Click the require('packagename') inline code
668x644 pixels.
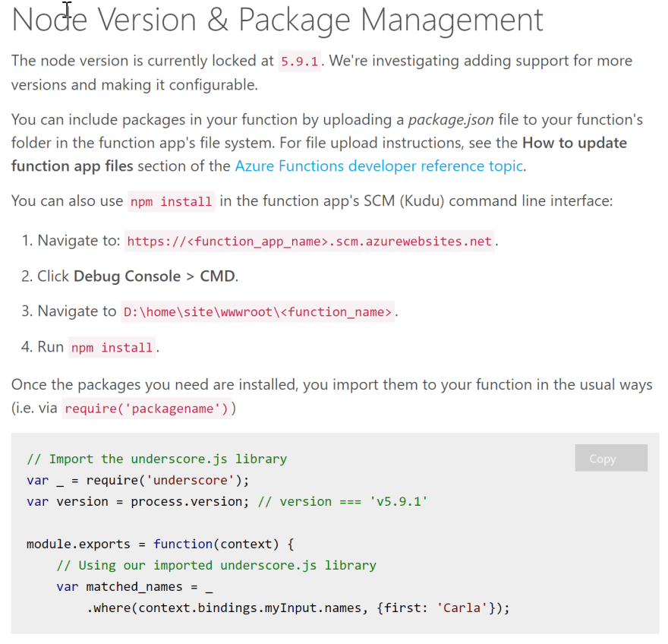(x=146, y=409)
